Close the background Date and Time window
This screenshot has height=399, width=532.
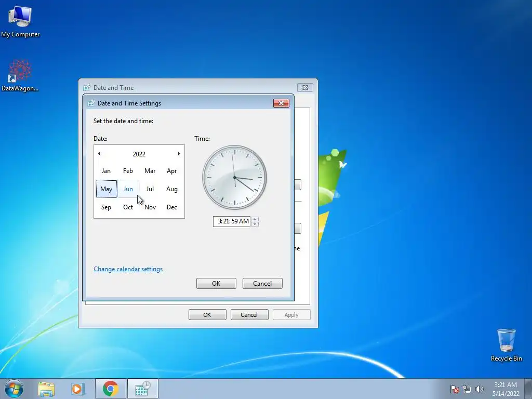pos(305,87)
